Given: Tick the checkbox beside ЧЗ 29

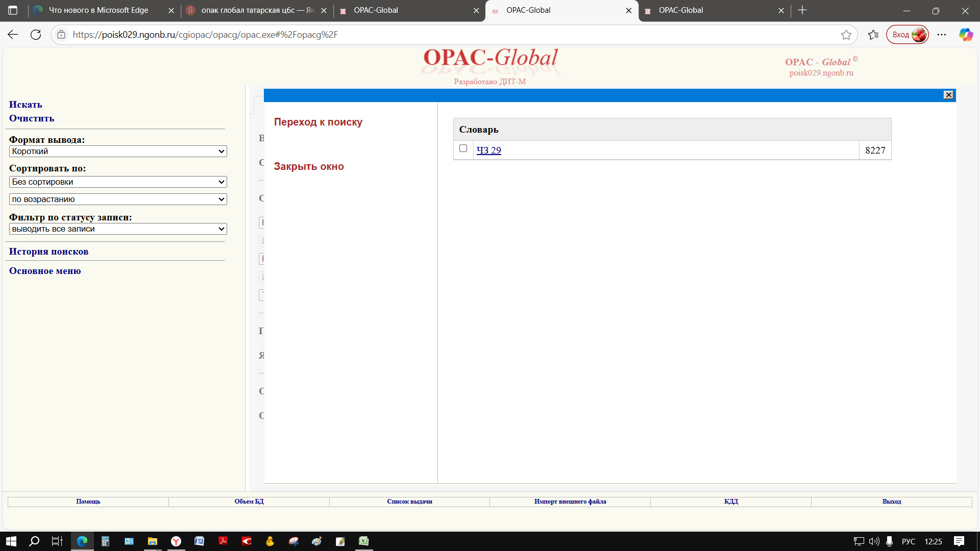Looking at the screenshot, I should coord(463,148).
